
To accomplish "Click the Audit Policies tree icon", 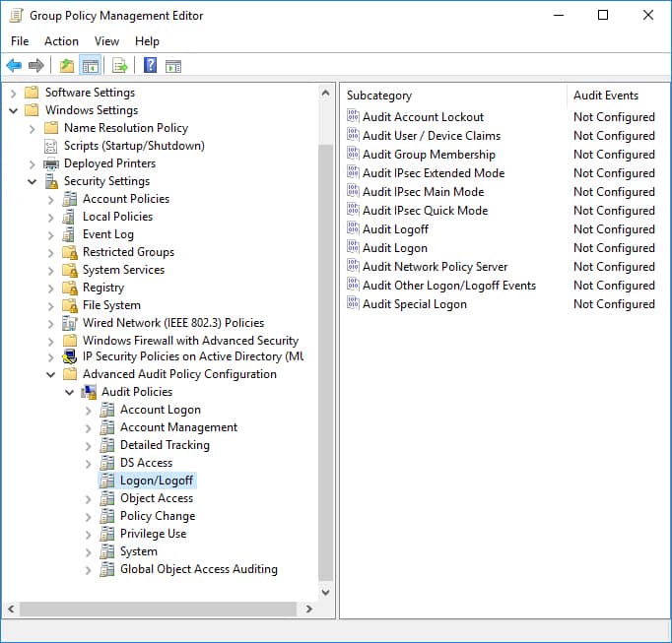I will click(x=89, y=392).
